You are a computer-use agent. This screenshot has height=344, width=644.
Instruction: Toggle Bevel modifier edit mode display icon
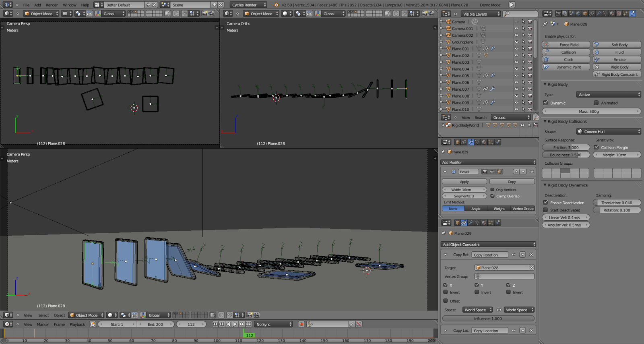[499, 172]
